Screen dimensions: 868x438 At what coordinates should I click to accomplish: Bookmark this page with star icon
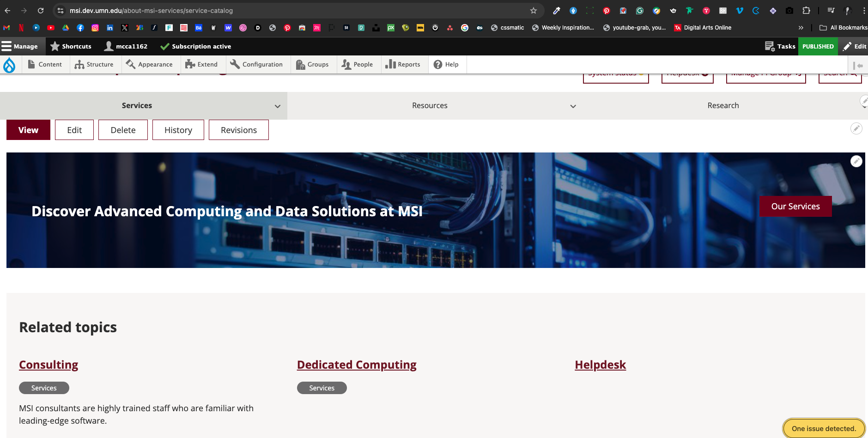click(534, 11)
